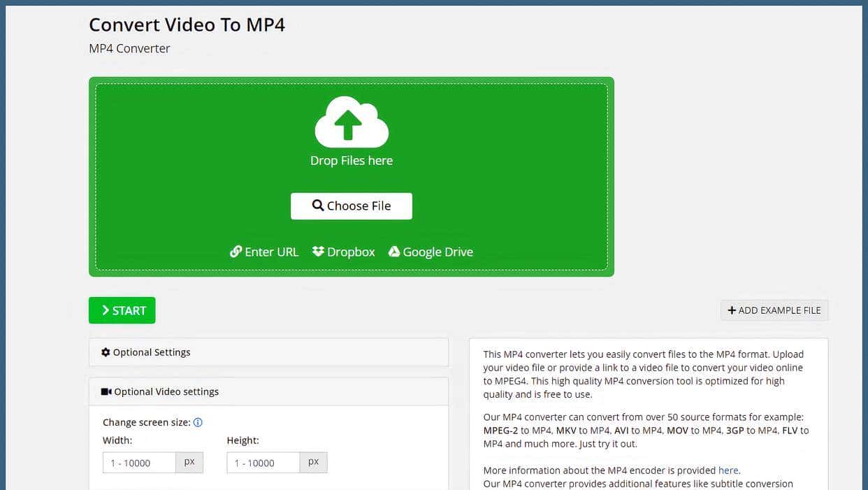Screen dimensions: 868x490
Task: Click ADD EXAMPLE FILE
Action: pos(774,310)
